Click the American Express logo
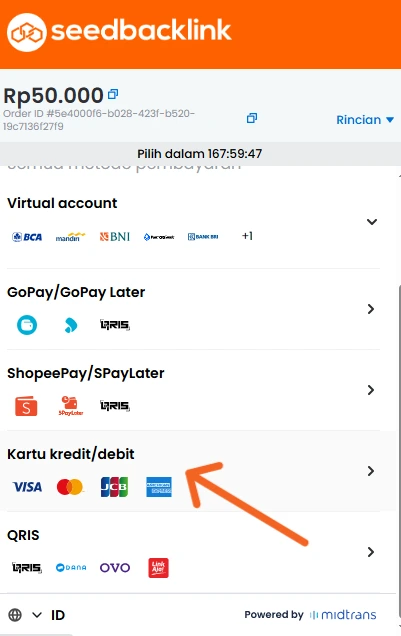This screenshot has height=636, width=401. tap(159, 487)
